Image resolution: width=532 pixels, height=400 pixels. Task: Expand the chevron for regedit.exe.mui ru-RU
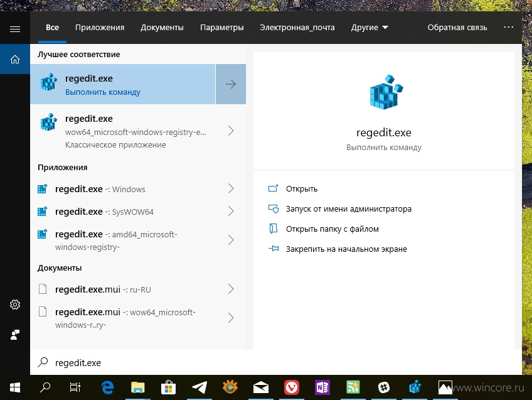click(x=231, y=289)
